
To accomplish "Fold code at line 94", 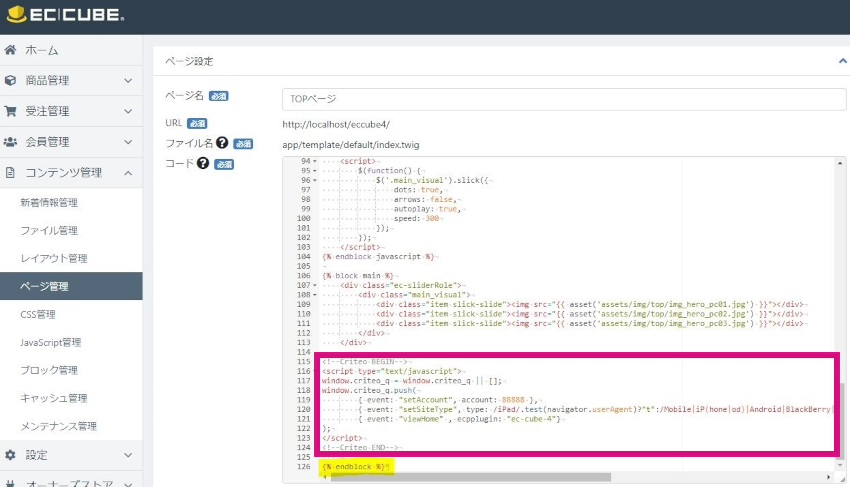I will [x=315, y=161].
